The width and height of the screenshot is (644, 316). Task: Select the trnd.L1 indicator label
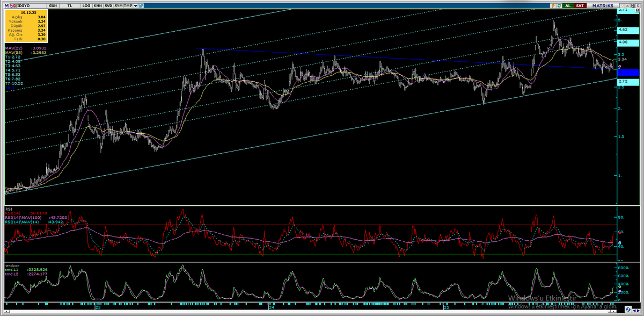click(x=11, y=270)
